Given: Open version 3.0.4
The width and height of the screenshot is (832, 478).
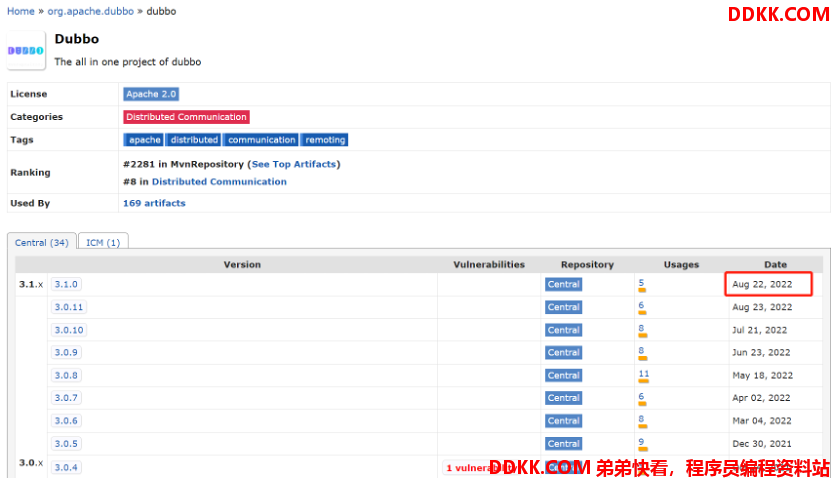Looking at the screenshot, I should pos(66,467).
